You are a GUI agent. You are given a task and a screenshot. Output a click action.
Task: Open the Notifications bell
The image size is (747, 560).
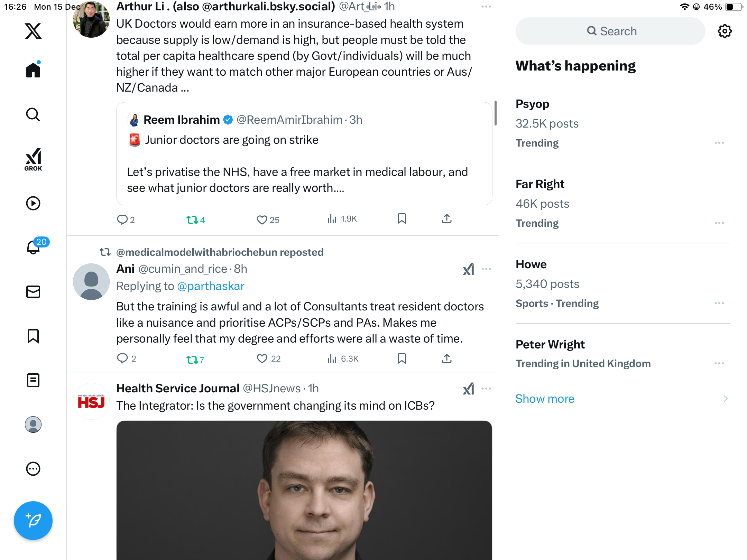point(33,248)
